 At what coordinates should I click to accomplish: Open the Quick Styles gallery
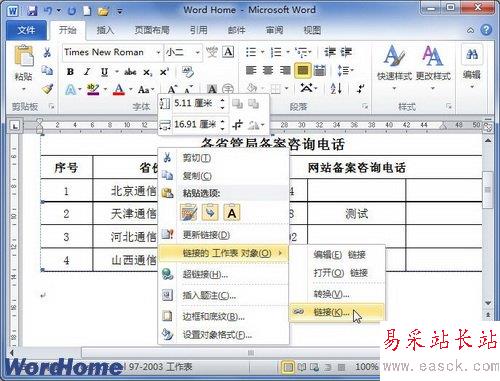394,68
